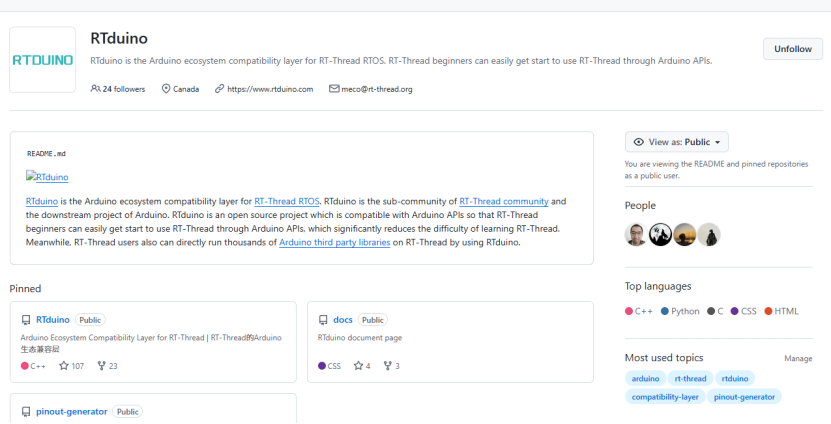Image resolution: width=831 pixels, height=424 pixels.
Task: Click the meco@rt-thread.org email link
Action: pyautogui.click(x=377, y=89)
